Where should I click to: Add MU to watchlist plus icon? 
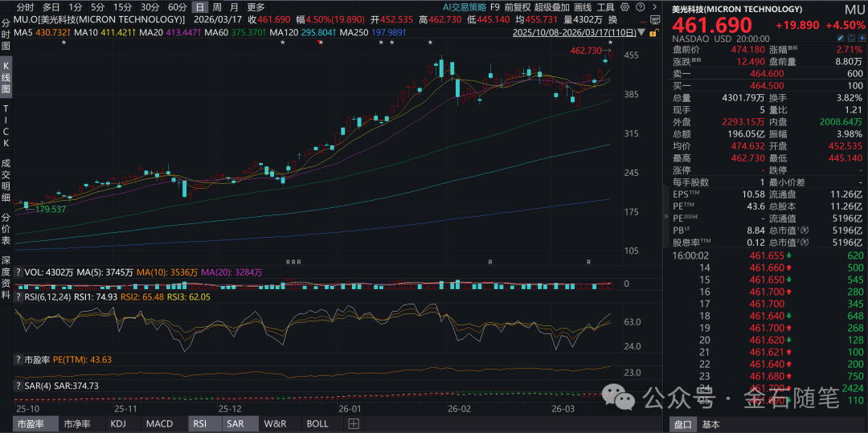point(862,38)
